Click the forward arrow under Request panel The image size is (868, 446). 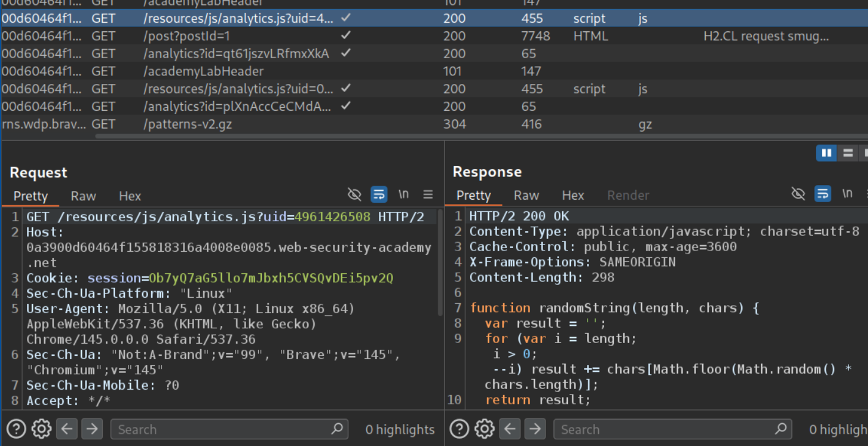point(92,429)
